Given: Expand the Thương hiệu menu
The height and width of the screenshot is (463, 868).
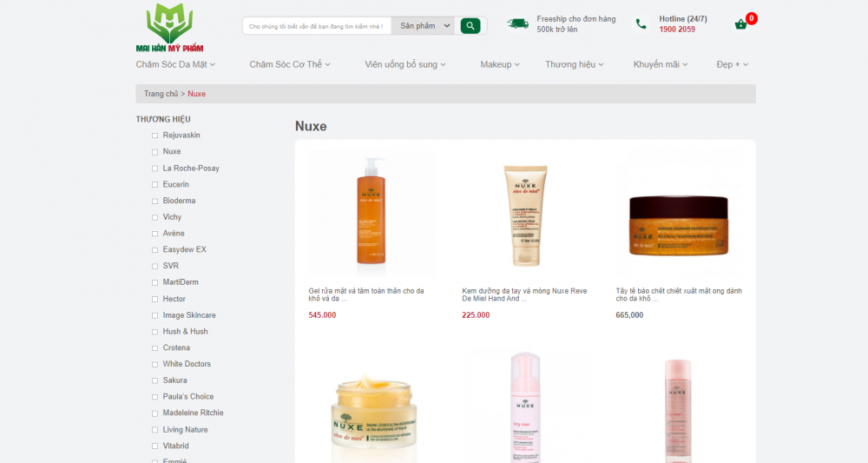Looking at the screenshot, I should pos(574,64).
